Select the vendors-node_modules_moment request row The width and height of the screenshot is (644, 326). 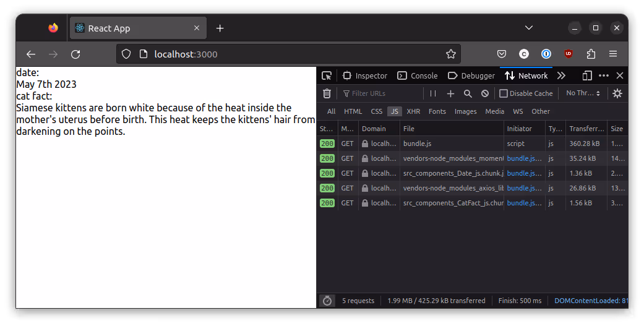point(472,158)
